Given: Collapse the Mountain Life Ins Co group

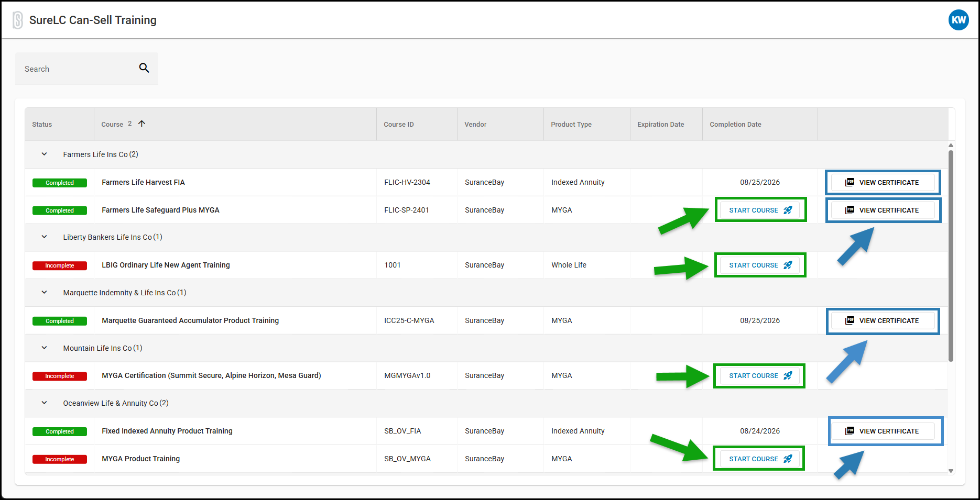Looking at the screenshot, I should (x=45, y=348).
